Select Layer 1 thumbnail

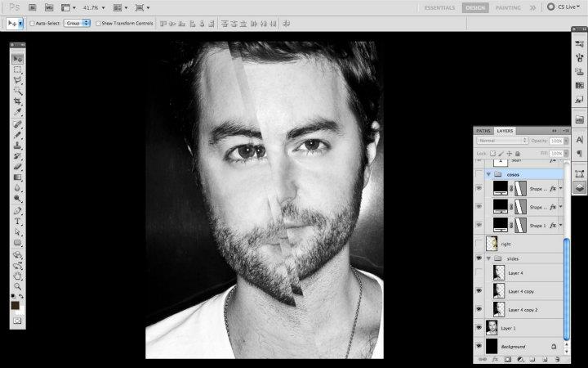coord(492,327)
